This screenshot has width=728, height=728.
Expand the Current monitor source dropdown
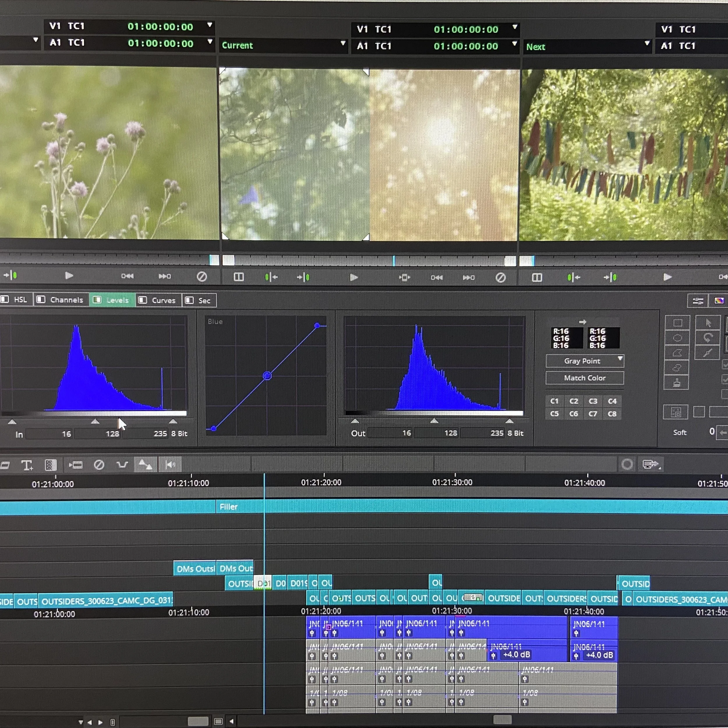(343, 43)
